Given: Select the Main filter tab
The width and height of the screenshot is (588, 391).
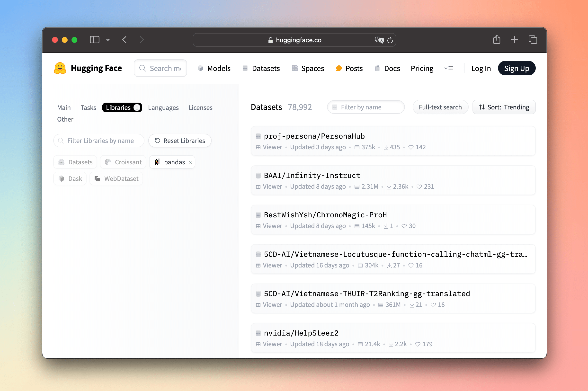Looking at the screenshot, I should 63,107.
